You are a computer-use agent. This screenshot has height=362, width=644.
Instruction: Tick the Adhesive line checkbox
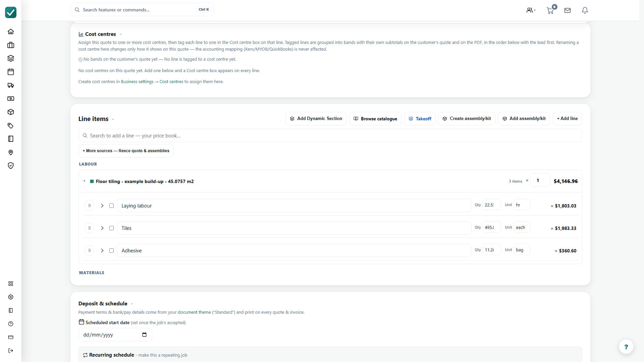pyautogui.click(x=112, y=251)
